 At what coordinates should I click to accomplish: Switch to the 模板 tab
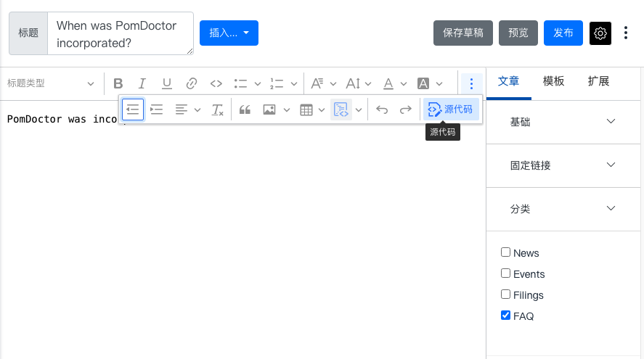[553, 81]
